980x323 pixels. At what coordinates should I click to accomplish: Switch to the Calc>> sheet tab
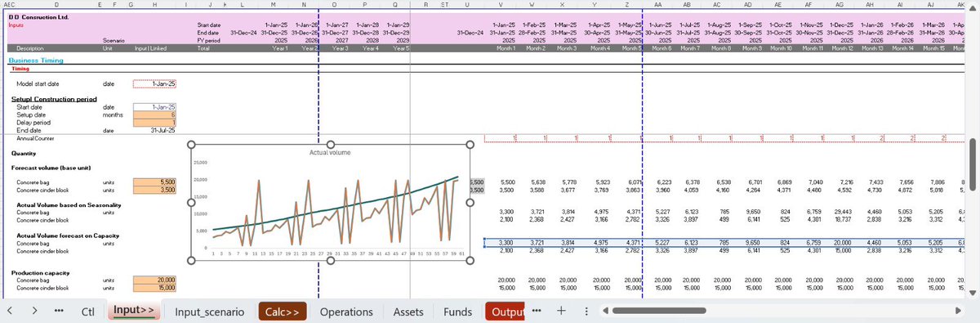(x=282, y=312)
